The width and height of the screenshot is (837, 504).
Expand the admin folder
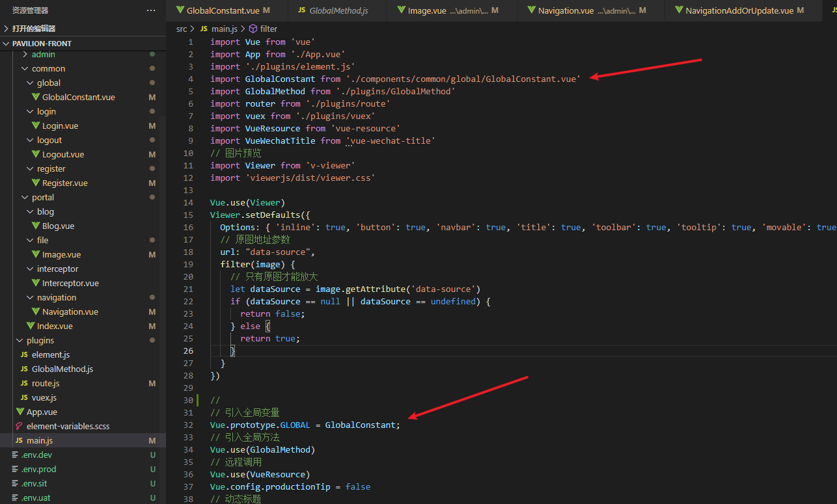(x=25, y=54)
